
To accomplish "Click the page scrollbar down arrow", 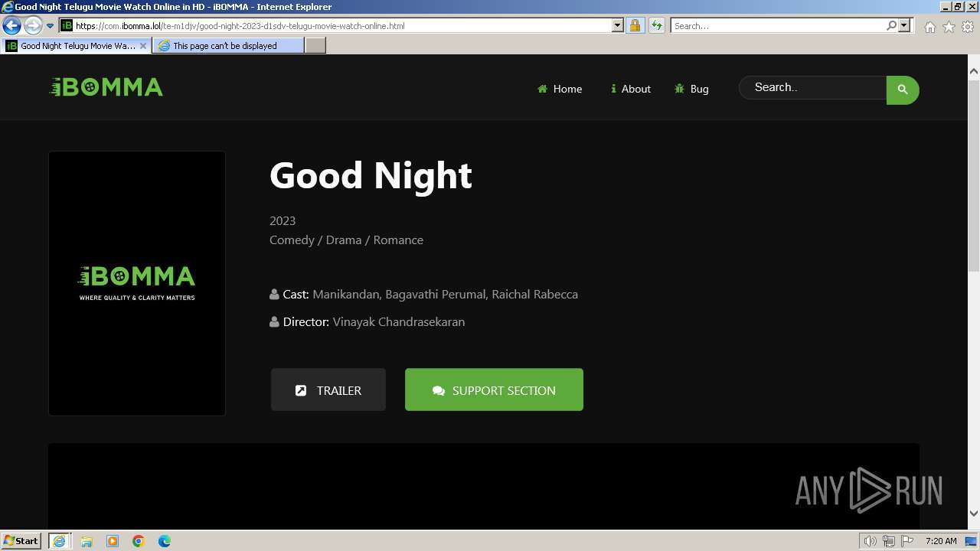I will (x=974, y=514).
